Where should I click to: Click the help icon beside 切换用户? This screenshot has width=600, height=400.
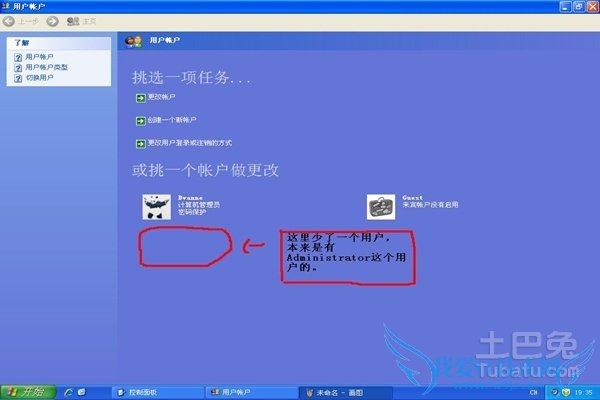[x=18, y=78]
